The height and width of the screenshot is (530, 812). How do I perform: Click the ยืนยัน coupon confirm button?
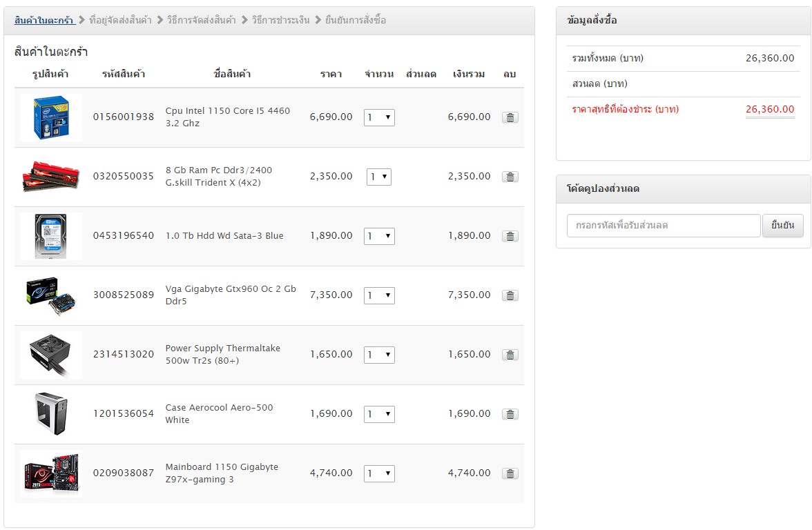782,225
